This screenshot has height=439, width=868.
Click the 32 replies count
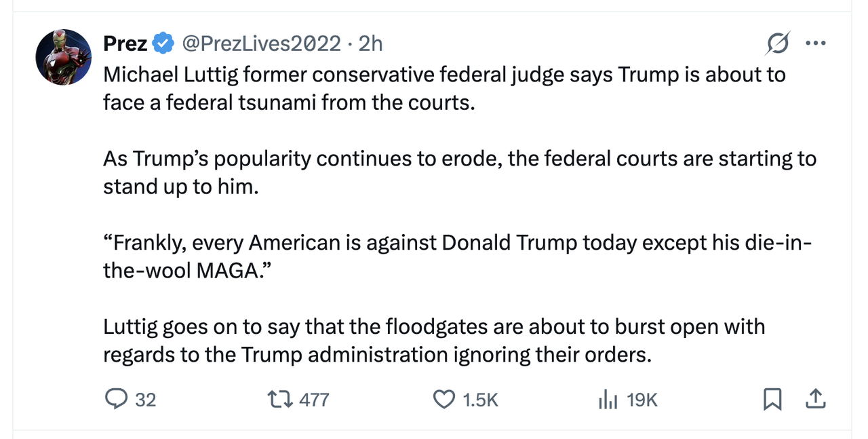pos(145,400)
